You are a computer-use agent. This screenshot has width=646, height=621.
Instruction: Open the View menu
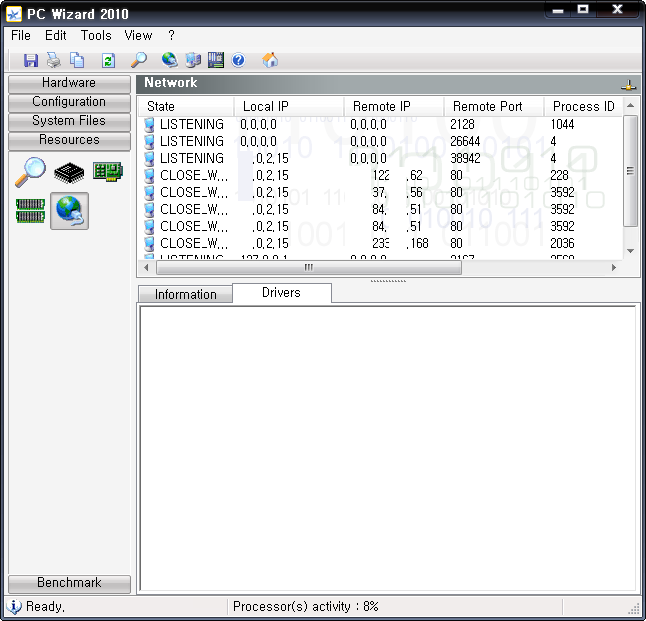point(138,36)
